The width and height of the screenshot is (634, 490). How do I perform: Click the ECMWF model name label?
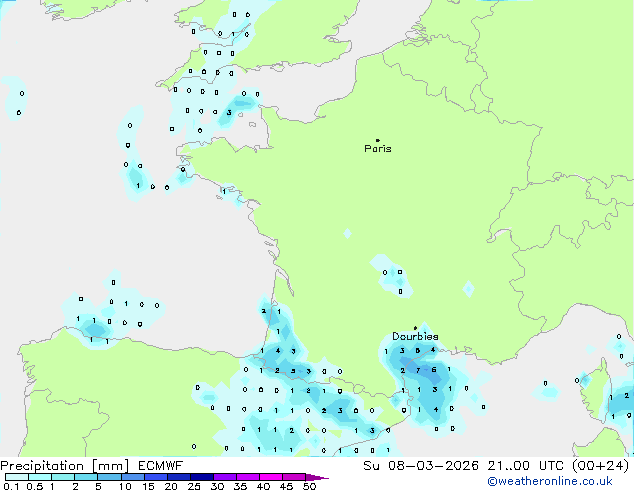pos(161,466)
